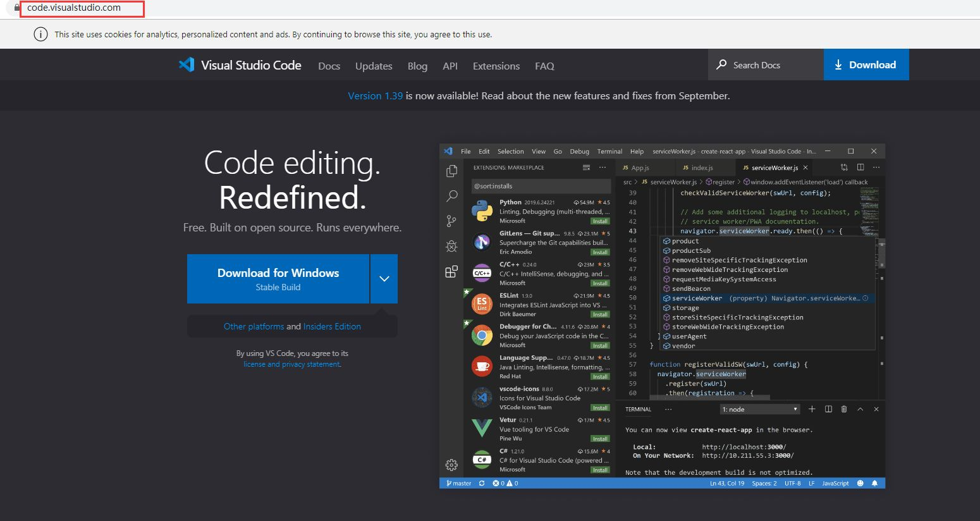Click the @sort:installs extension search box

[x=541, y=186]
